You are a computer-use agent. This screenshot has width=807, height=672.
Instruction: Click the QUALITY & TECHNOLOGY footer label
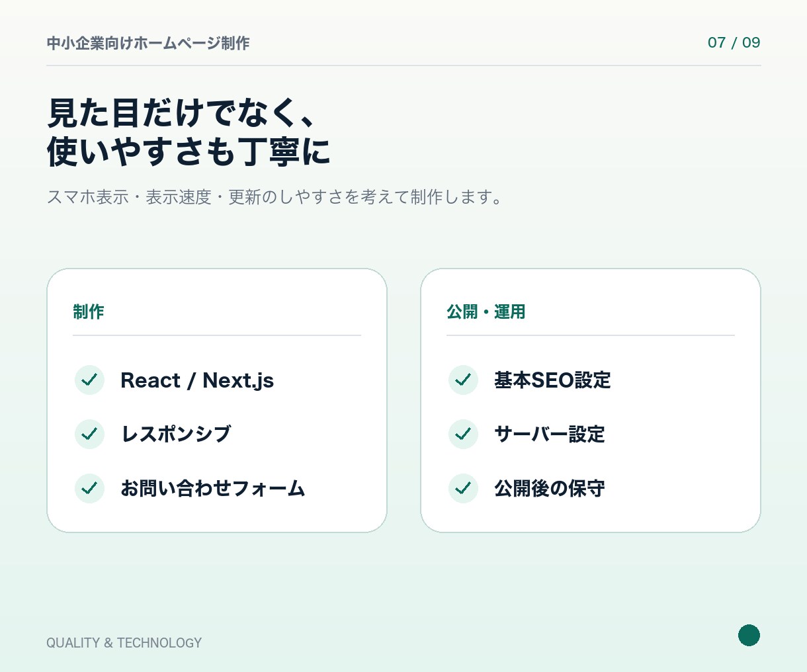124,643
